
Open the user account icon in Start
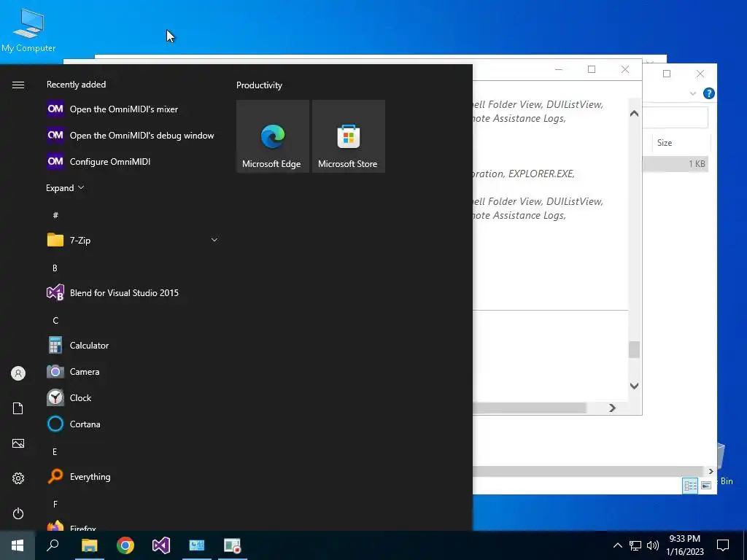point(18,373)
